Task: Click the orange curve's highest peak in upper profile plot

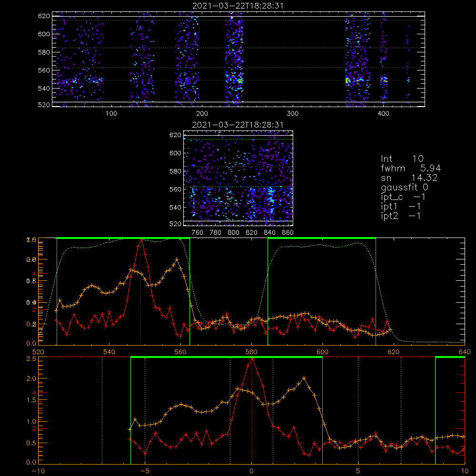Action: tap(177, 259)
